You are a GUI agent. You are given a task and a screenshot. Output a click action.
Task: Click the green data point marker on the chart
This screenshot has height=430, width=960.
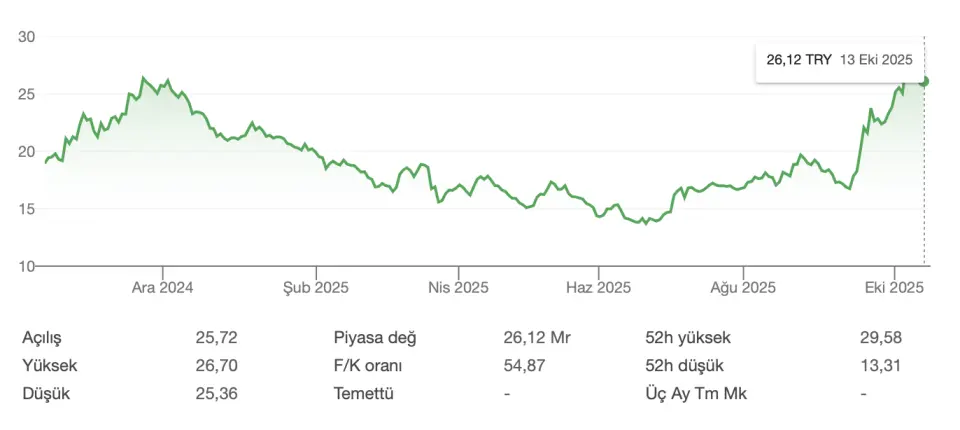click(x=925, y=81)
